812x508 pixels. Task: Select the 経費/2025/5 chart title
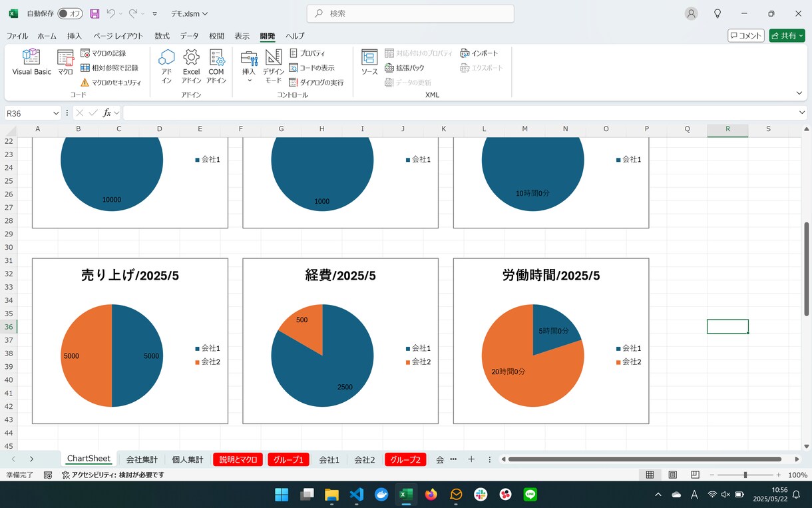(x=340, y=276)
